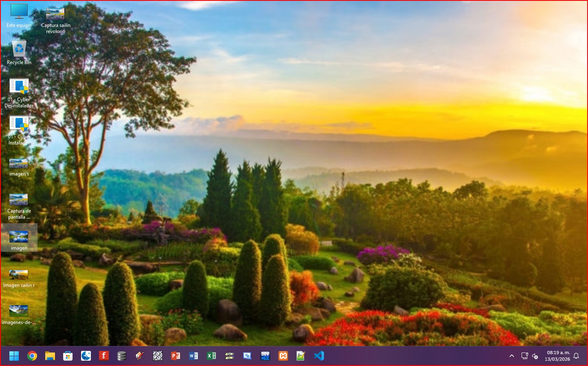Open the network status tray icon
Image resolution: width=588 pixels, height=366 pixels.
pos(524,356)
